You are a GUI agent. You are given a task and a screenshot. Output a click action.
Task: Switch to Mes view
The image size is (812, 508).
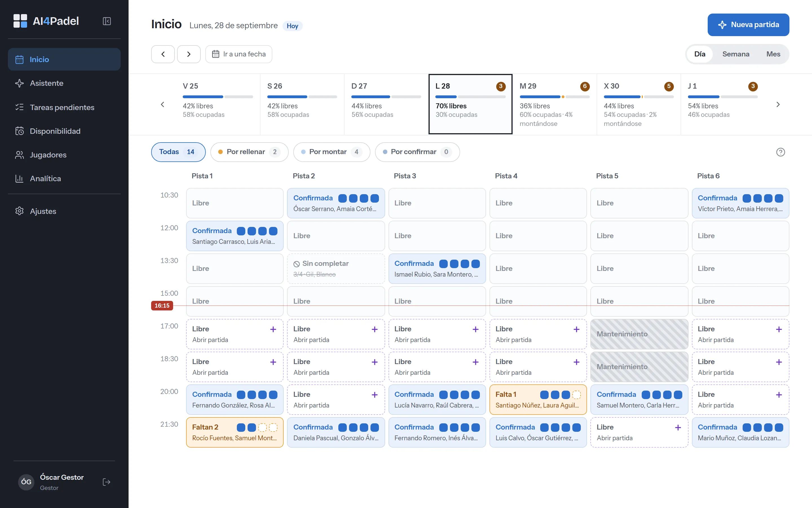pos(773,54)
